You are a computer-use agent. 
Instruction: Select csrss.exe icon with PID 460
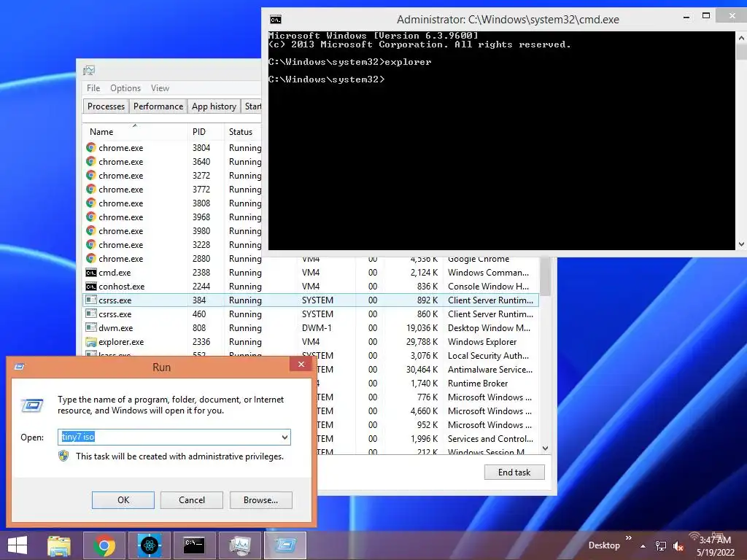click(x=91, y=314)
